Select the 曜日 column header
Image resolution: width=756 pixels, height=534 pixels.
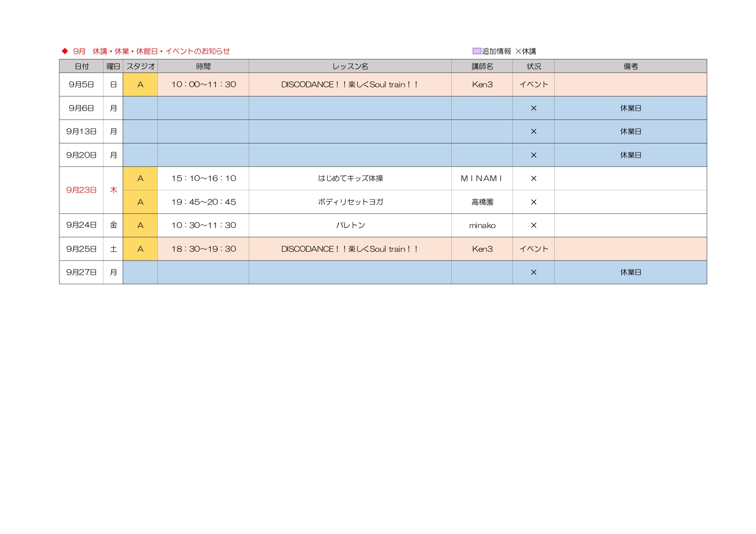(x=113, y=66)
